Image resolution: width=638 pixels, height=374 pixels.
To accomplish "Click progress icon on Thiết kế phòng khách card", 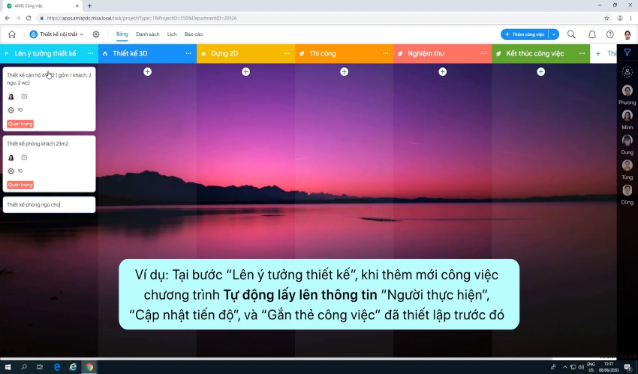I will 11,171.
